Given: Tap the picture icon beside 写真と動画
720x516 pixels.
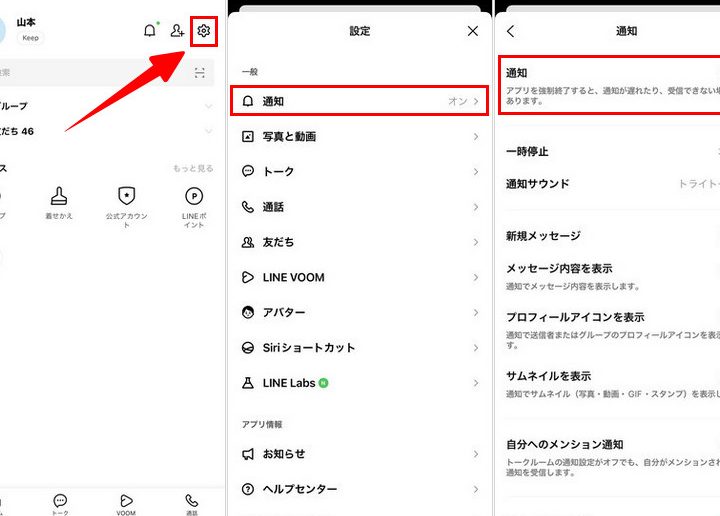Looking at the screenshot, I should pyautogui.click(x=248, y=136).
